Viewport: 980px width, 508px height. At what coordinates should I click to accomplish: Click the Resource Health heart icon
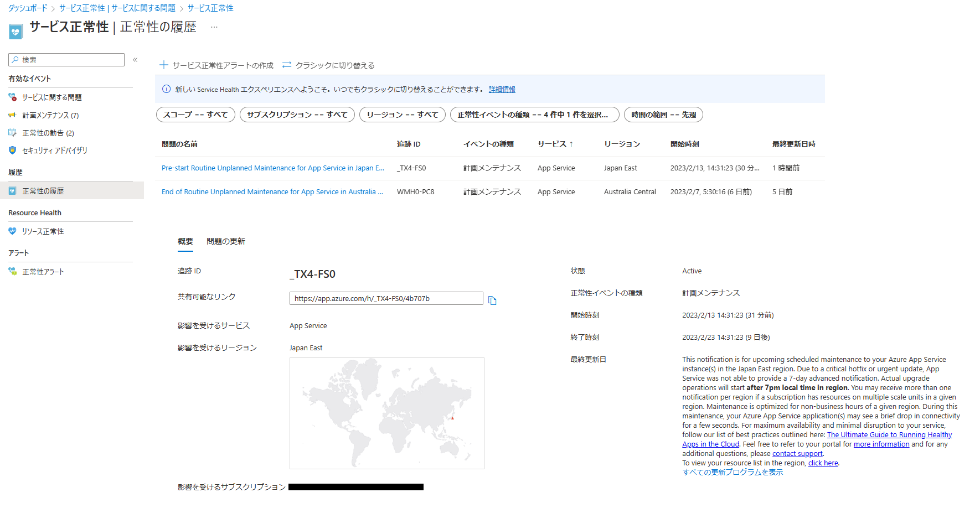(12, 231)
